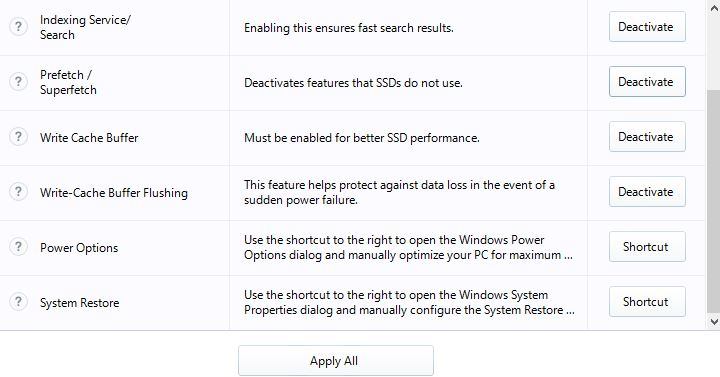Deactivate Write-Cache Buffer Flushing
Screen dimensions: 720x377
click(x=647, y=191)
